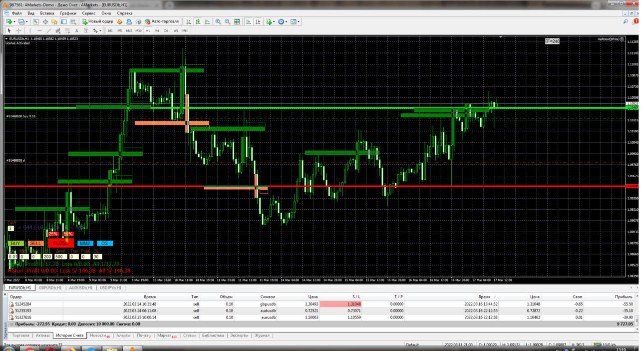Click the blue OS panel button
This screenshot has width=644, height=351.
(x=104, y=244)
